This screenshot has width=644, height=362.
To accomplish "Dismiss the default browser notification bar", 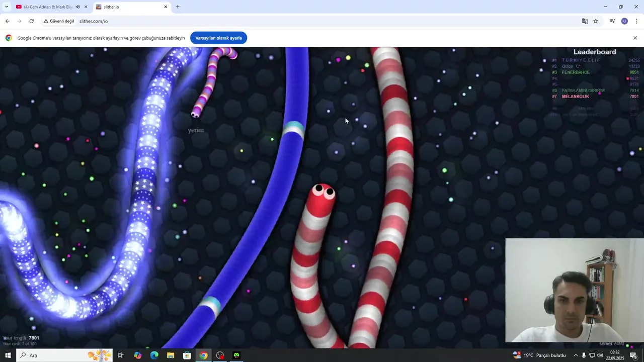I will coord(635,38).
